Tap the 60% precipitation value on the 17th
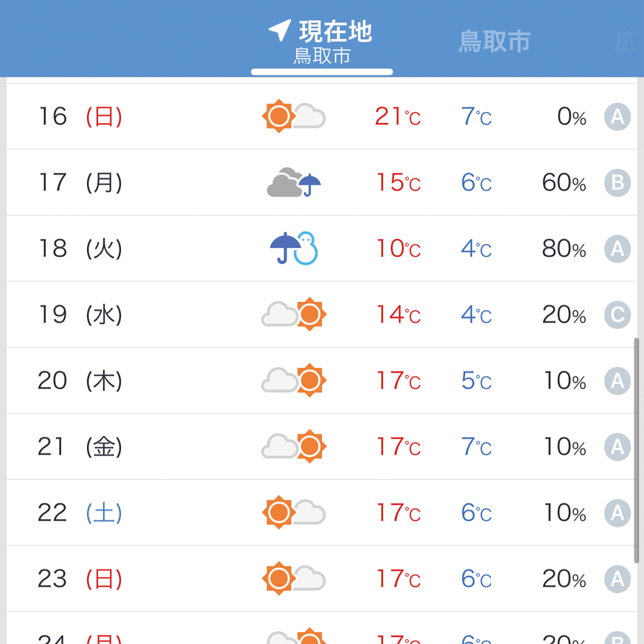This screenshot has width=644, height=644. coord(563,182)
